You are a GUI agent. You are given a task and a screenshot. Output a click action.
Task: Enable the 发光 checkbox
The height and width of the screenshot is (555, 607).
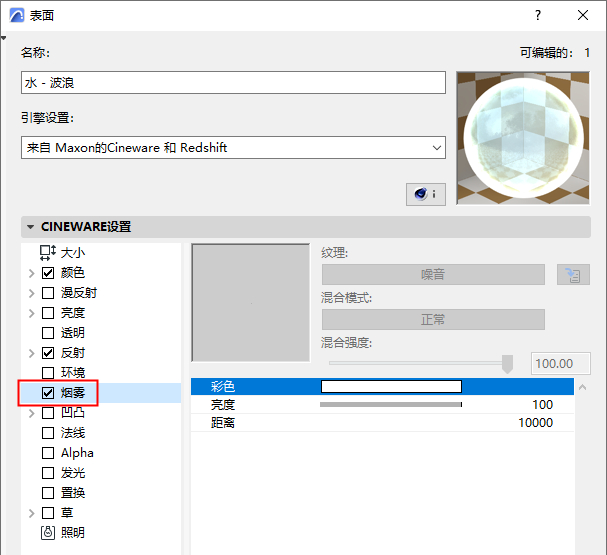[x=48, y=473]
